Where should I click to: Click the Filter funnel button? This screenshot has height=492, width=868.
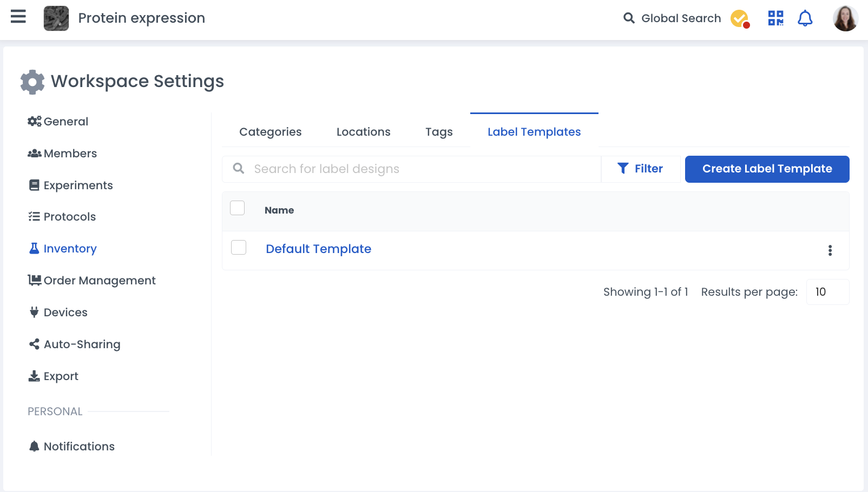(x=641, y=169)
